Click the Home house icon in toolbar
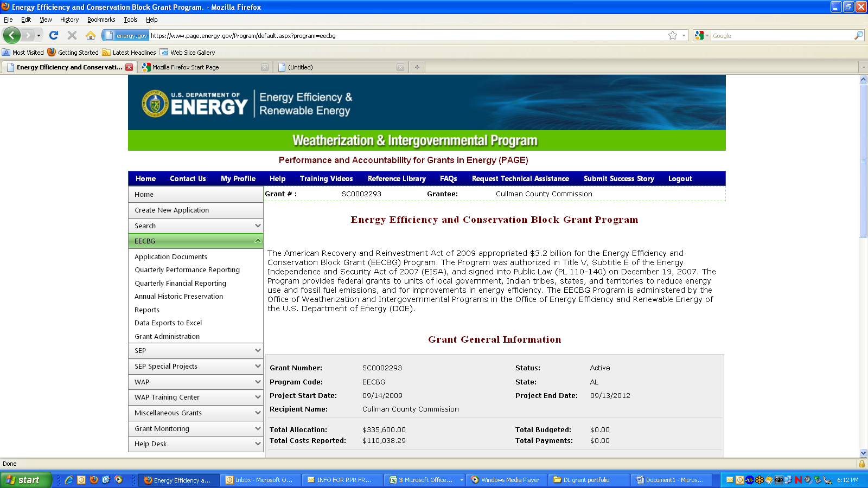 pos(91,35)
